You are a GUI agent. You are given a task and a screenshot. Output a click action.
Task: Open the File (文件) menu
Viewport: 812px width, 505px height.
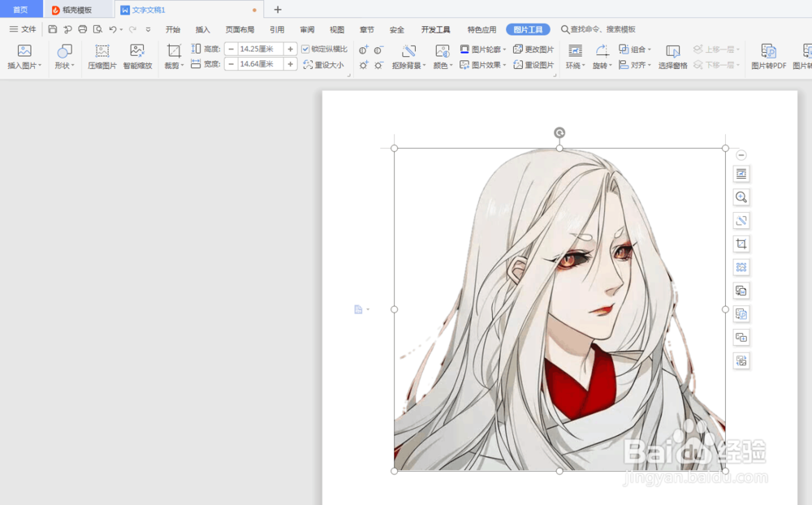coord(23,29)
